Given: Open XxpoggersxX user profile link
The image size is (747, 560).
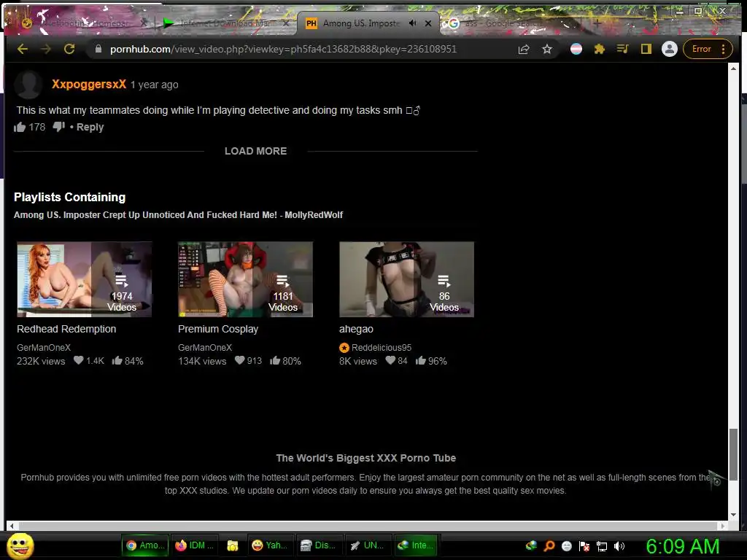Looking at the screenshot, I should point(89,85).
